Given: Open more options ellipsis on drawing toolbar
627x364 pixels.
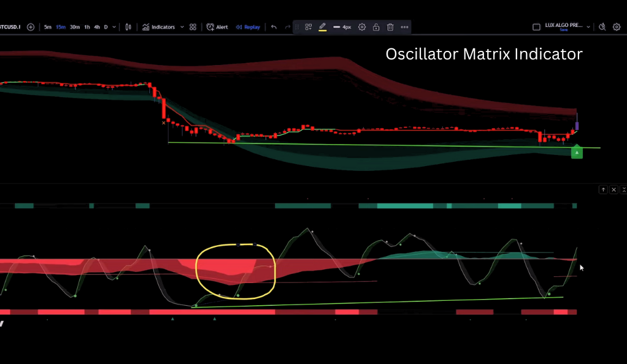Looking at the screenshot, I should 405,27.
